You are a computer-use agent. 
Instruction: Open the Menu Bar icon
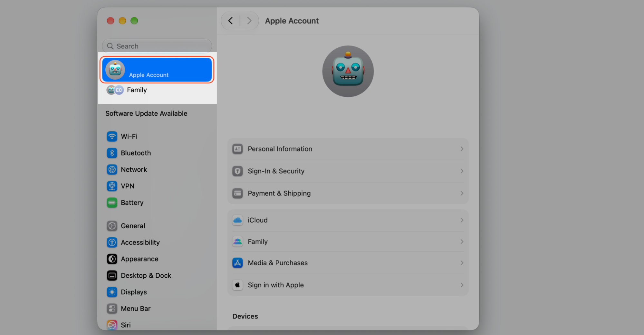[112, 309]
